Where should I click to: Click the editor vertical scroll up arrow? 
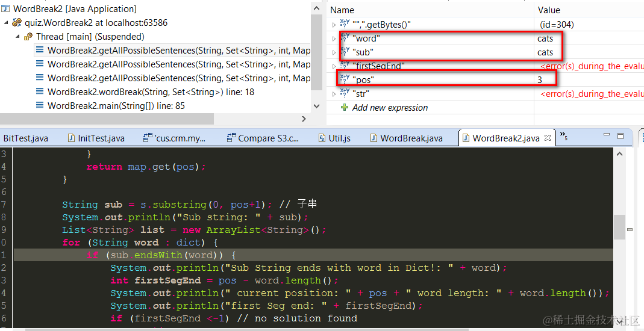[619, 154]
